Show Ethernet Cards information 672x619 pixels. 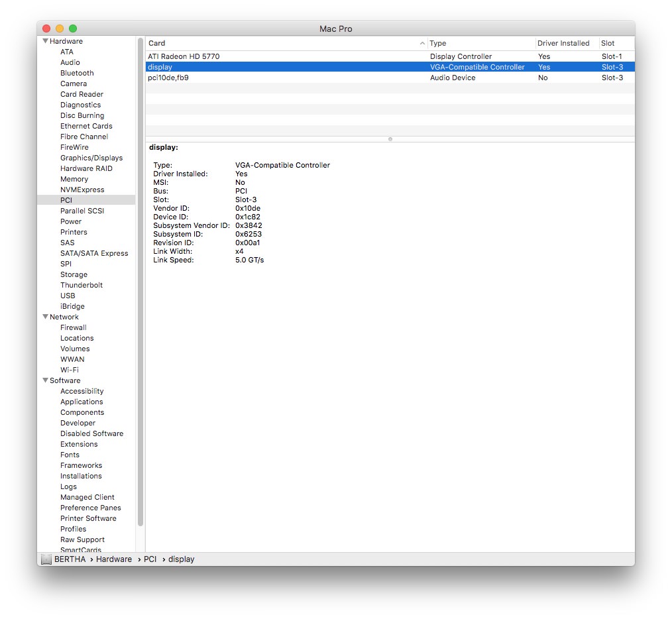coord(86,126)
